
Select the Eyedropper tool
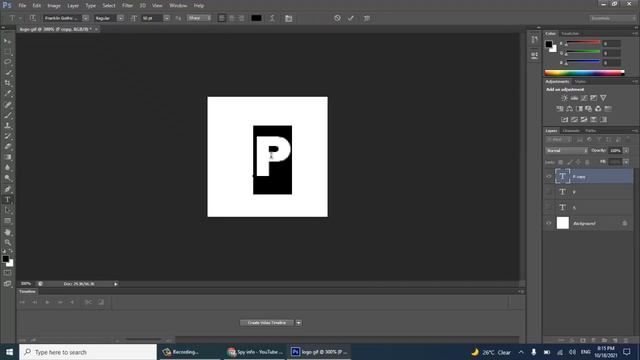coord(7,94)
